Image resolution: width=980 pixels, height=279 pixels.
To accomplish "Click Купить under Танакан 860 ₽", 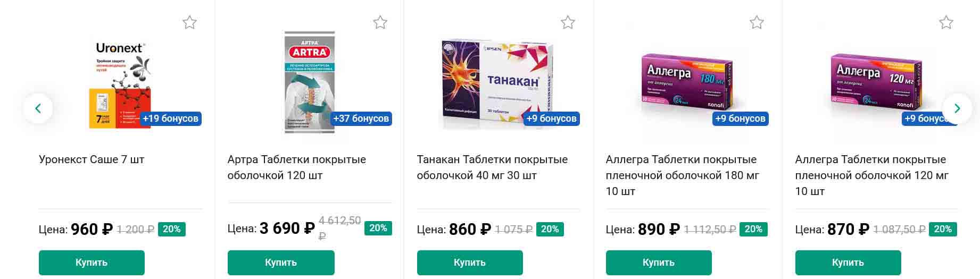I will tap(469, 263).
